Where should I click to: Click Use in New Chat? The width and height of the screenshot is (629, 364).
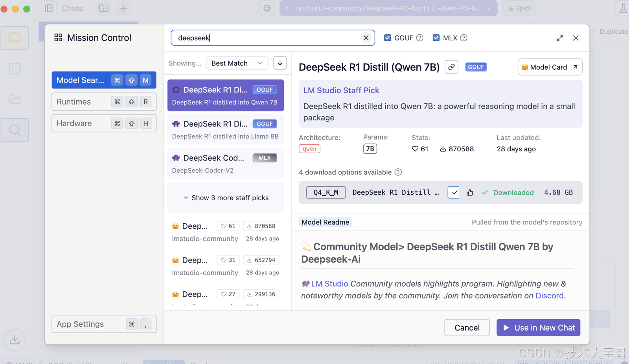click(538, 327)
